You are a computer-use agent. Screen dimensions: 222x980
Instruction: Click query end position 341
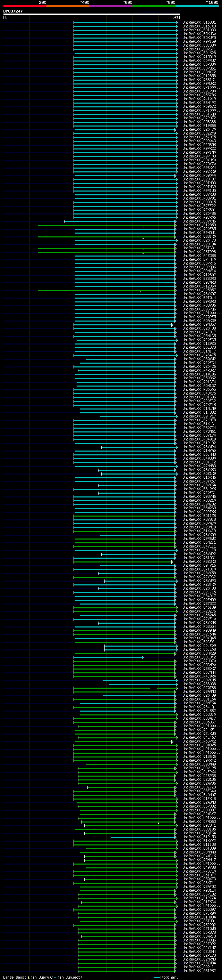click(175, 17)
